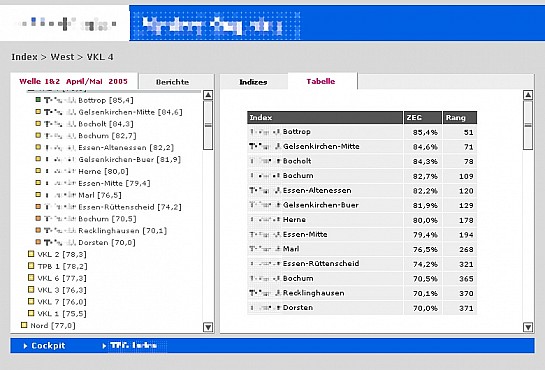Go to West in the breadcrumb
The width and height of the screenshot is (545, 370).
click(x=62, y=57)
